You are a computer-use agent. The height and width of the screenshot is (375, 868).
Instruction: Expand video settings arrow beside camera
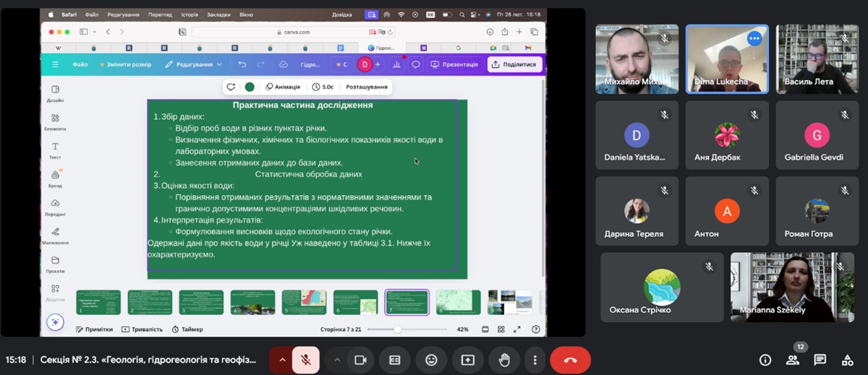click(x=337, y=360)
